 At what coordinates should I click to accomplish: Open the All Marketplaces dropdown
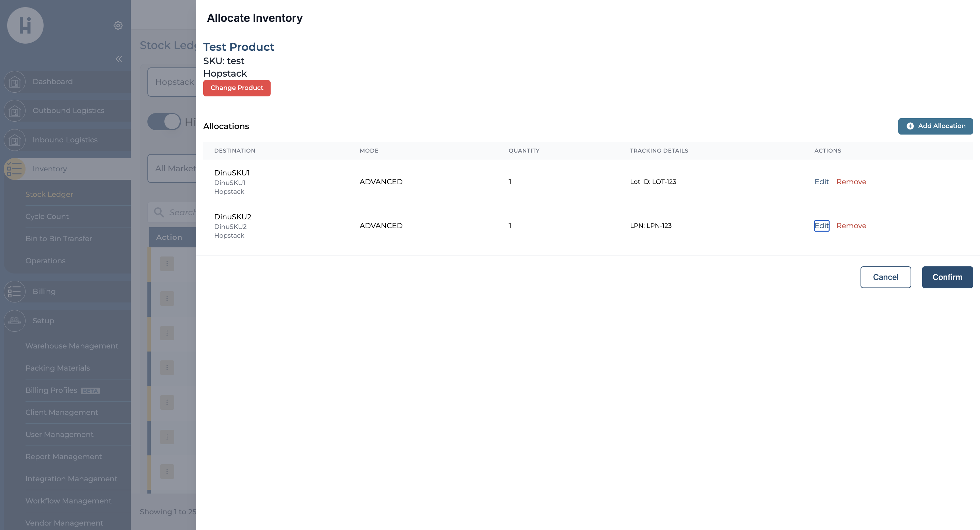point(173,169)
